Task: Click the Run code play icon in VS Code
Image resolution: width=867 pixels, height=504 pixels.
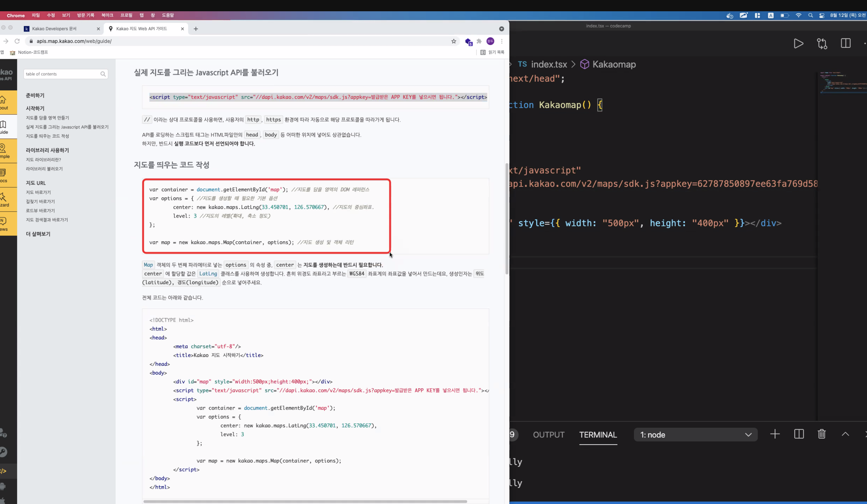Action: (x=798, y=44)
